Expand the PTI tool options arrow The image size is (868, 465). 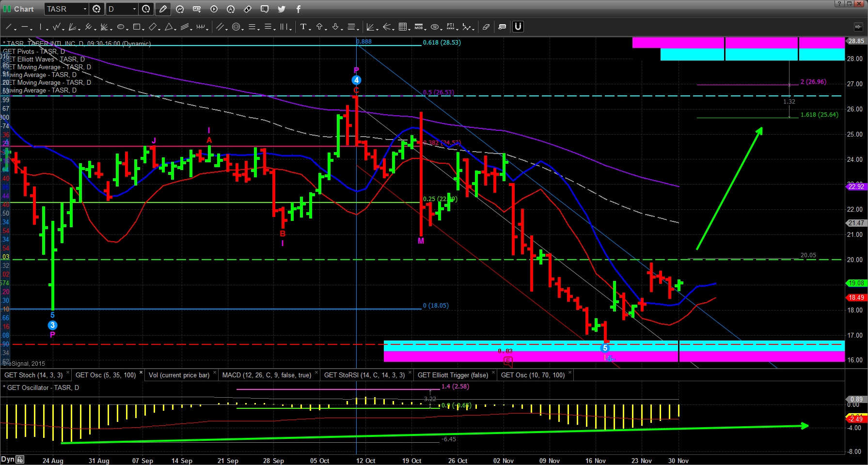tap(458, 30)
